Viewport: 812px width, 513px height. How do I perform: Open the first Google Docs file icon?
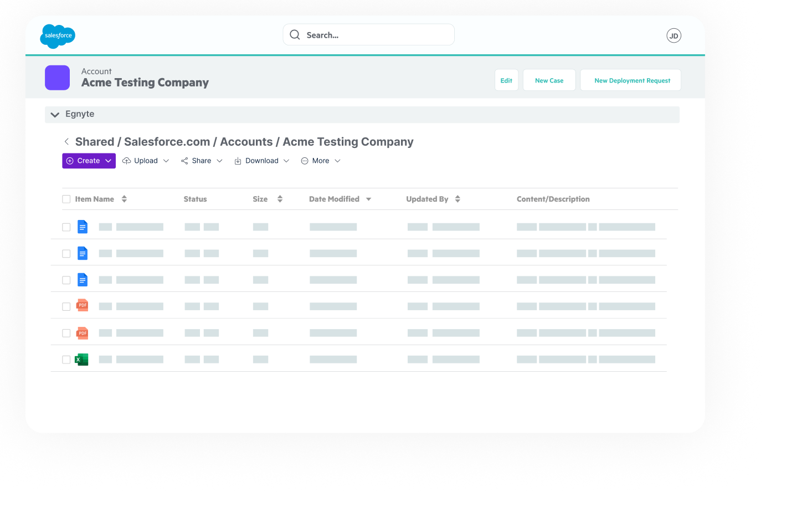[82, 227]
